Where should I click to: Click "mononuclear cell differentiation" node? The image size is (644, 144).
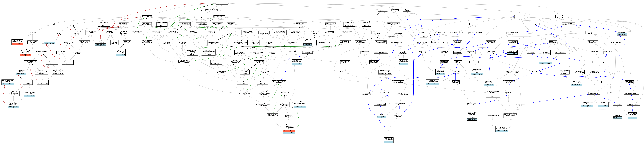pos(579,72)
